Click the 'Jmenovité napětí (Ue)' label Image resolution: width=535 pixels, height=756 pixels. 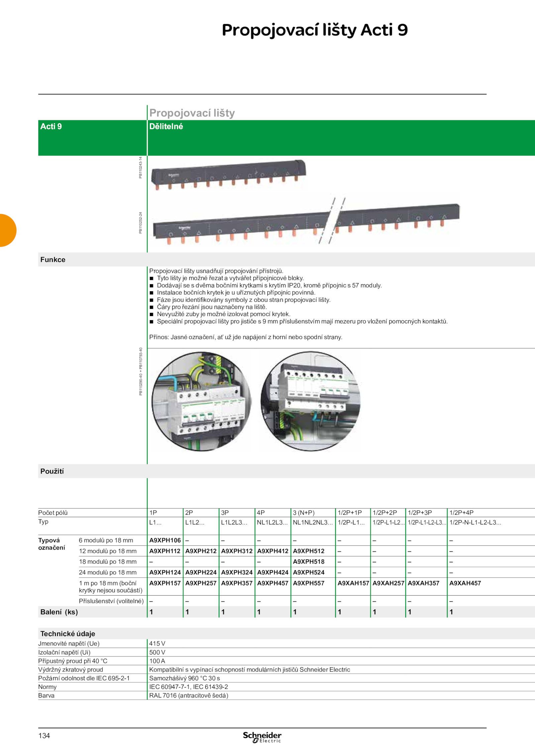click(x=69, y=643)
